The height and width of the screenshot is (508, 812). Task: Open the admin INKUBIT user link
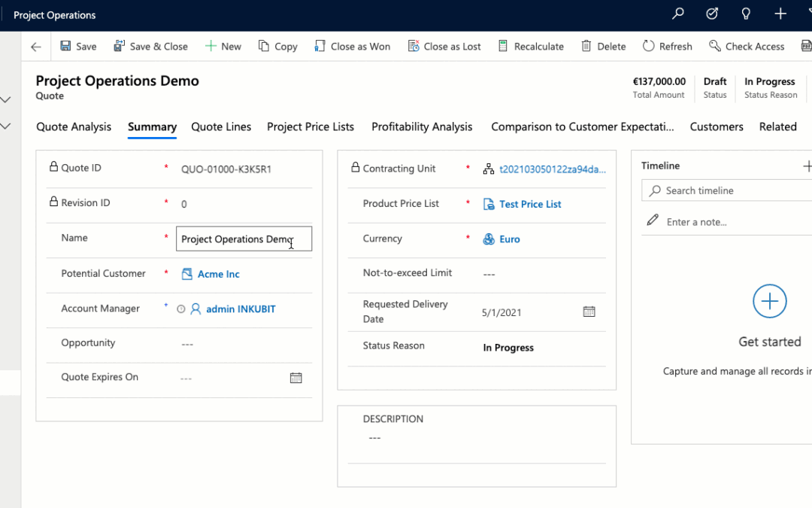(241, 309)
